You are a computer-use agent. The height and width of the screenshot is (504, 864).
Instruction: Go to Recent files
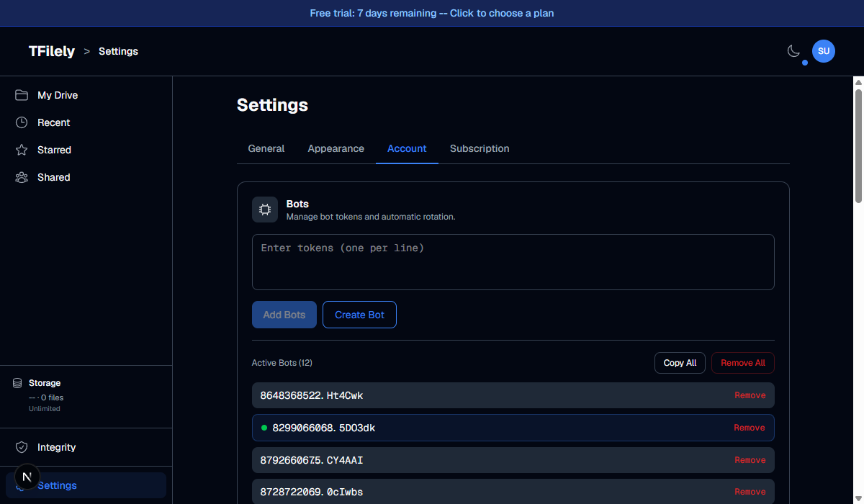[x=86, y=122]
